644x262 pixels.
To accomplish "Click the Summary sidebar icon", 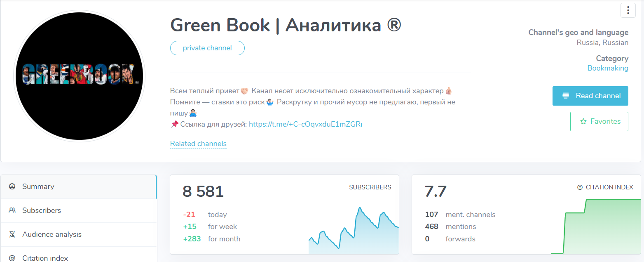I will (12, 186).
